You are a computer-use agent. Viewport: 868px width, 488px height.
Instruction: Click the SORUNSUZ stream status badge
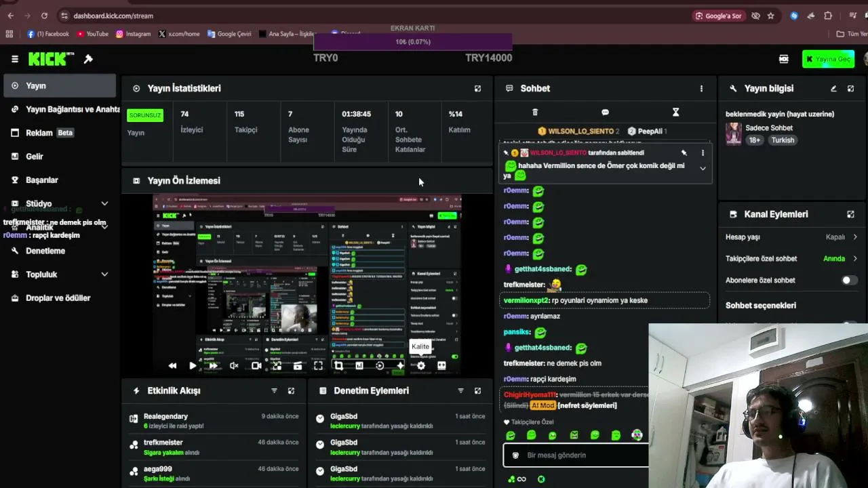(x=145, y=115)
